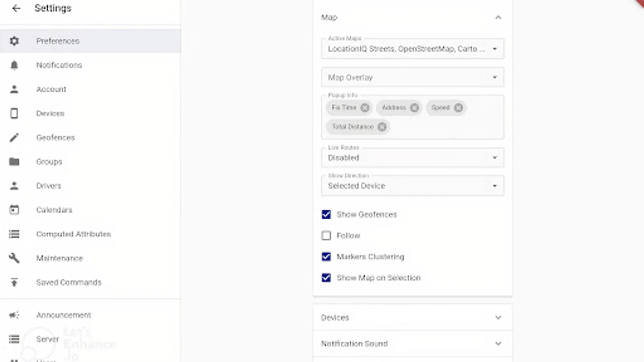644x362 pixels.
Task: Click the Devices phone icon in sidebar
Action: point(14,113)
